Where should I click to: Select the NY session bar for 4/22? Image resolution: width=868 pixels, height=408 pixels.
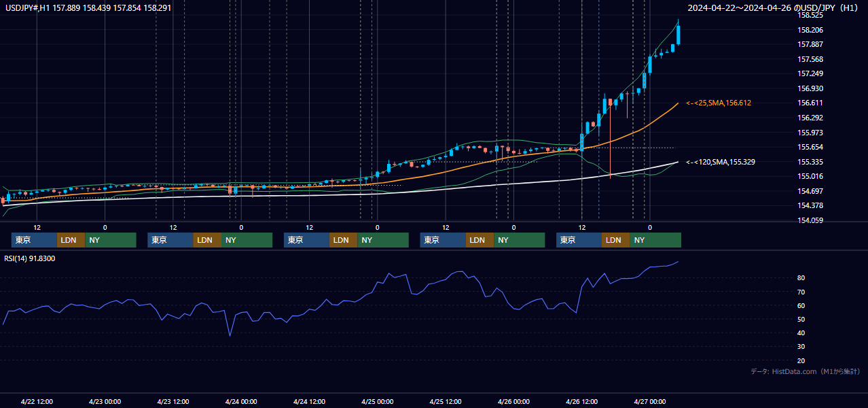[x=111, y=240]
